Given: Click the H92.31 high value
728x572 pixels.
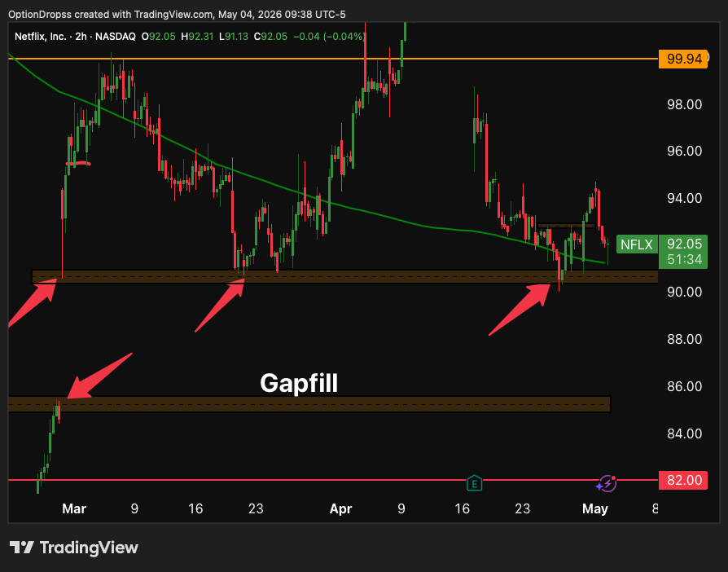Looking at the screenshot, I should pos(197,36).
